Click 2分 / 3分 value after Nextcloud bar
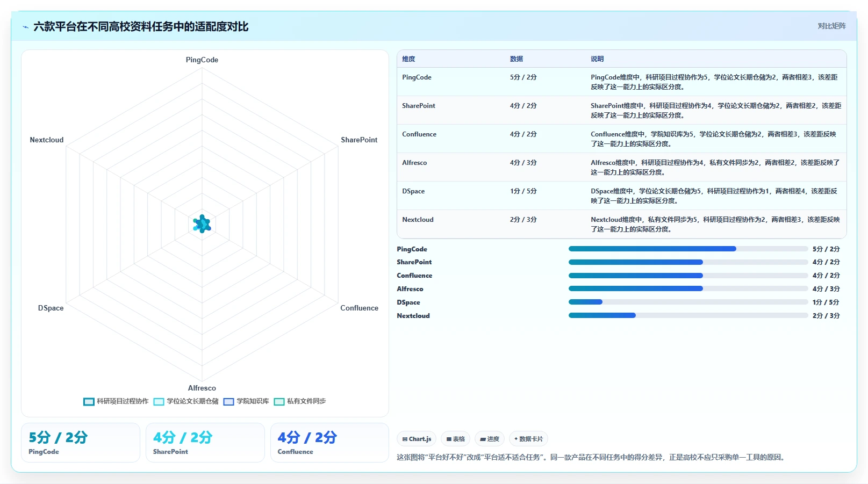This screenshot has height=484, width=868. tap(826, 316)
